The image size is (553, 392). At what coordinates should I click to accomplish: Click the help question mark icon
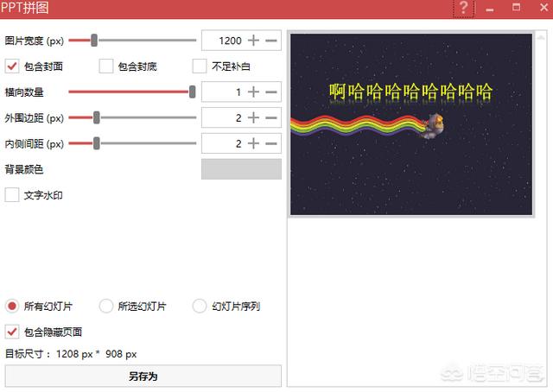point(464,9)
